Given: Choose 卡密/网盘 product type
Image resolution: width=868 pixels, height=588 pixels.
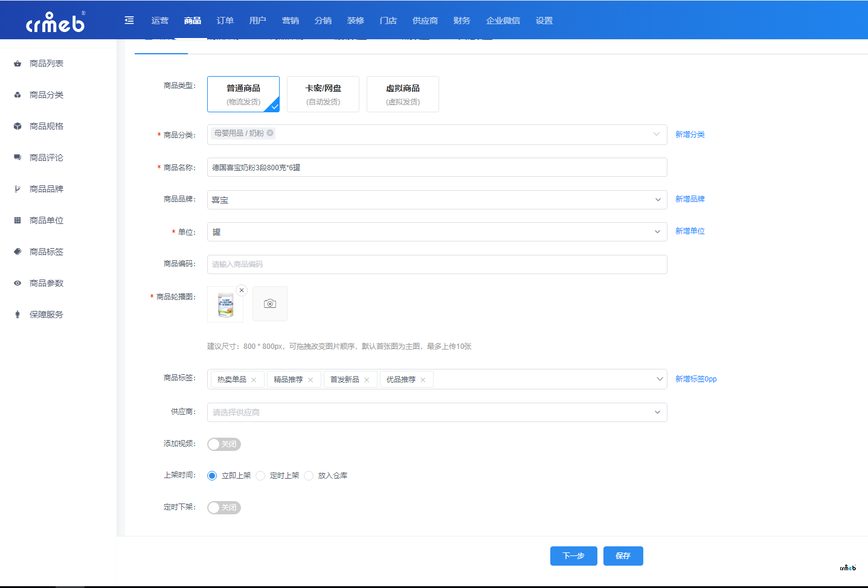Looking at the screenshot, I should point(323,94).
